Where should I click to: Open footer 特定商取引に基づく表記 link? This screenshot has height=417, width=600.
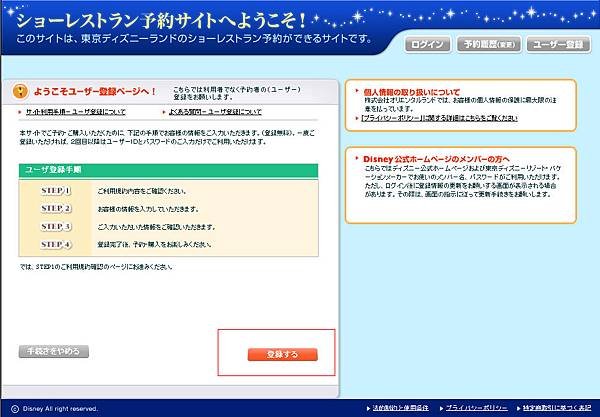tap(557, 408)
